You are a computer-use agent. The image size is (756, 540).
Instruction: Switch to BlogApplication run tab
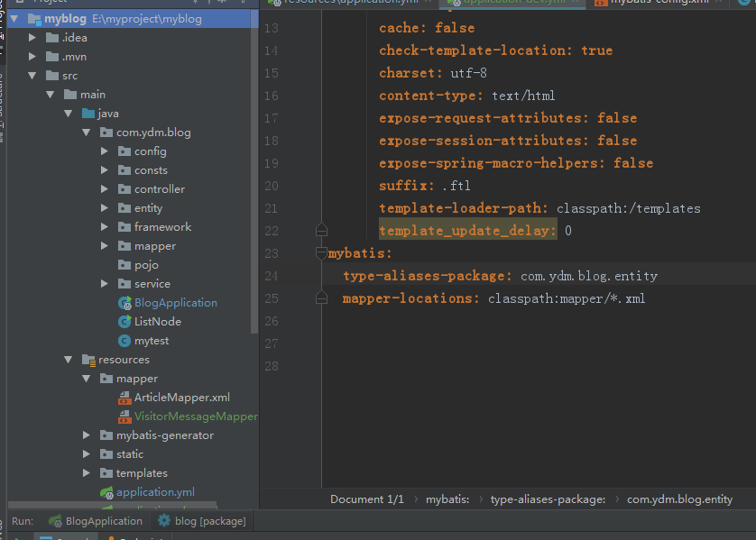(96, 521)
